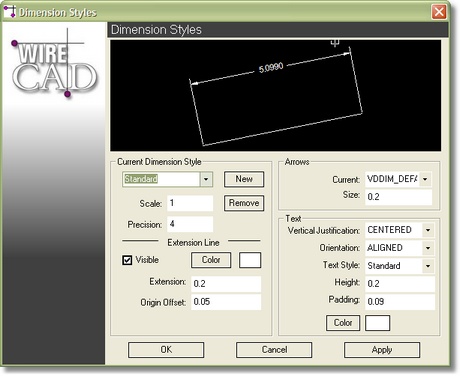460x376 pixels.
Task: Click the Apply button
Action: (x=382, y=350)
